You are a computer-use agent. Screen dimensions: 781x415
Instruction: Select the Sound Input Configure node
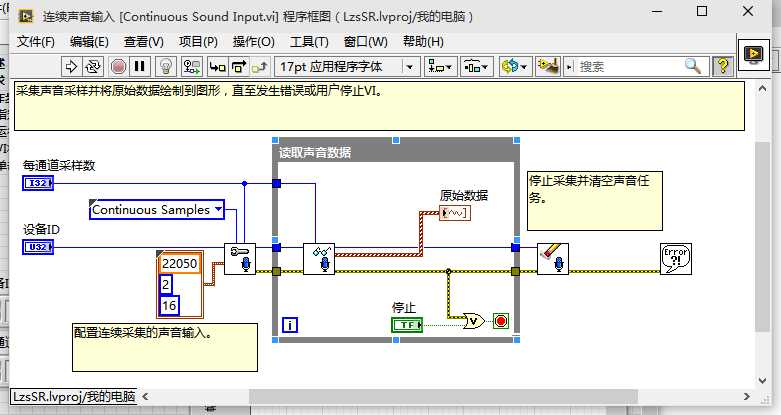coord(240,259)
